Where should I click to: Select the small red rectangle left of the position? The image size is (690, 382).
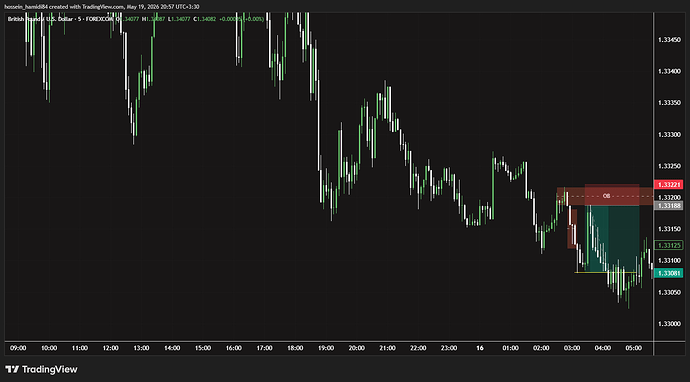(572, 228)
